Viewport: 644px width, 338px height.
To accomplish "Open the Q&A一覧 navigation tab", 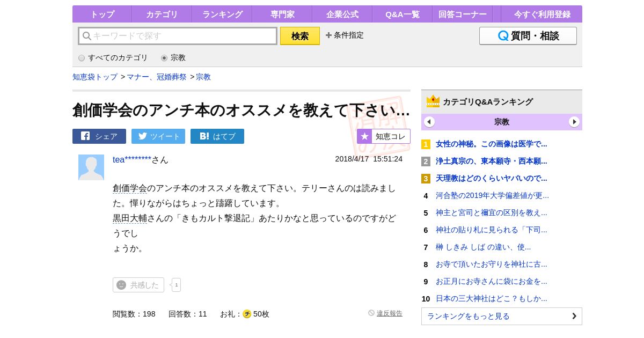I will (402, 14).
